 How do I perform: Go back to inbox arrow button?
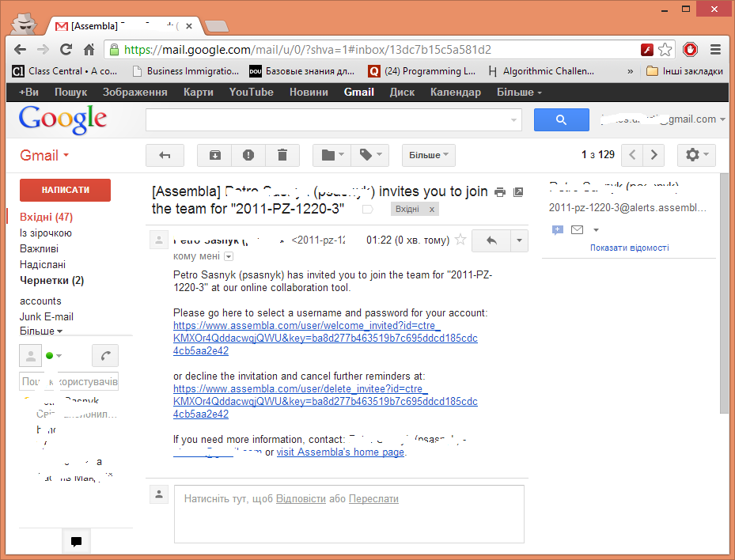pos(165,155)
